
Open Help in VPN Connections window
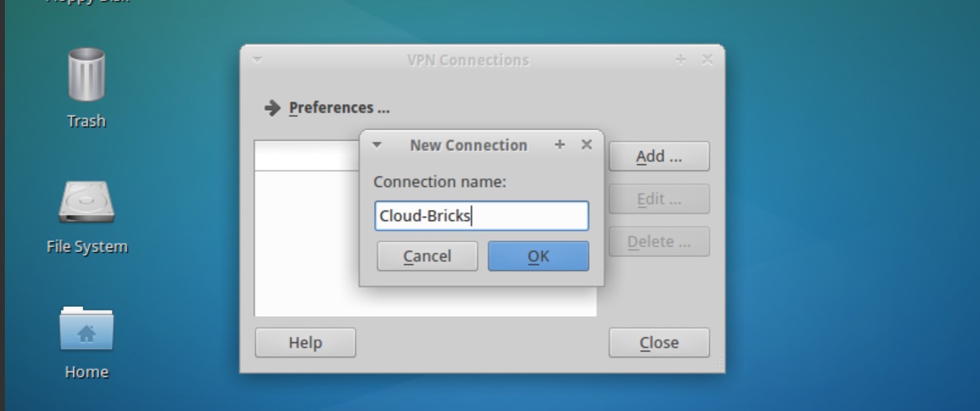point(306,343)
